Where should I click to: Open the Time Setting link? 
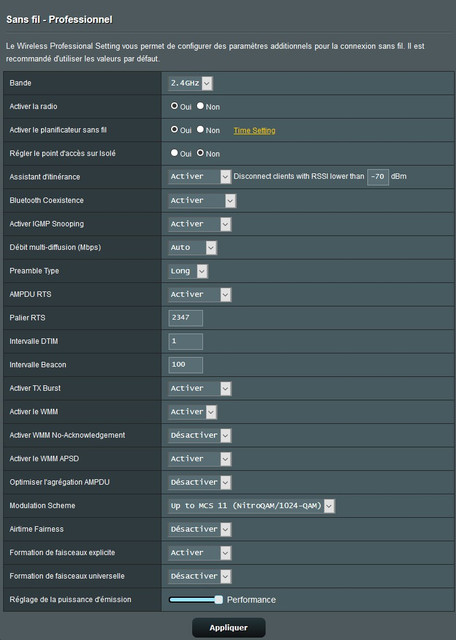[254, 131]
